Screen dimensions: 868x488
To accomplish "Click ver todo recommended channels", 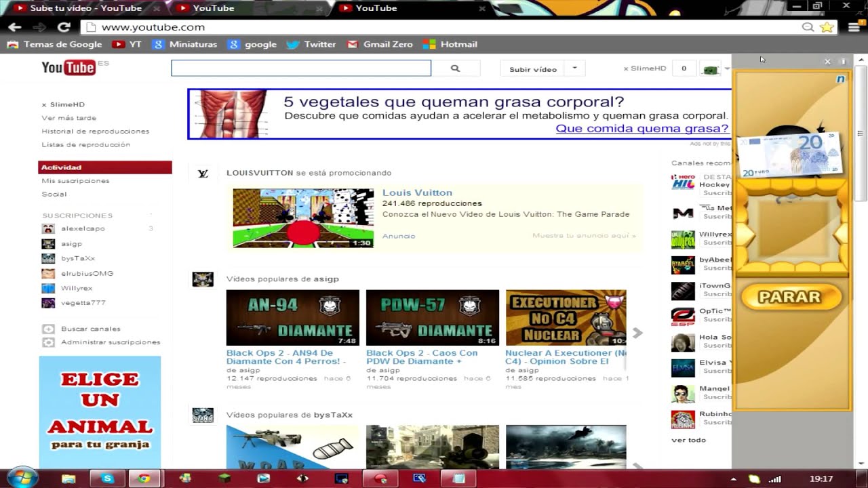I will (x=688, y=440).
